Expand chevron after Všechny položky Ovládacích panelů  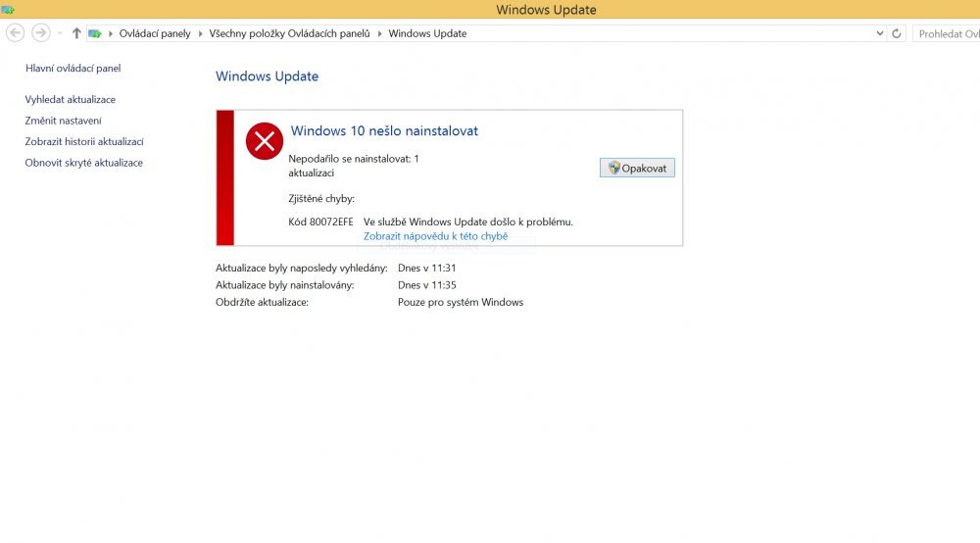(x=380, y=33)
